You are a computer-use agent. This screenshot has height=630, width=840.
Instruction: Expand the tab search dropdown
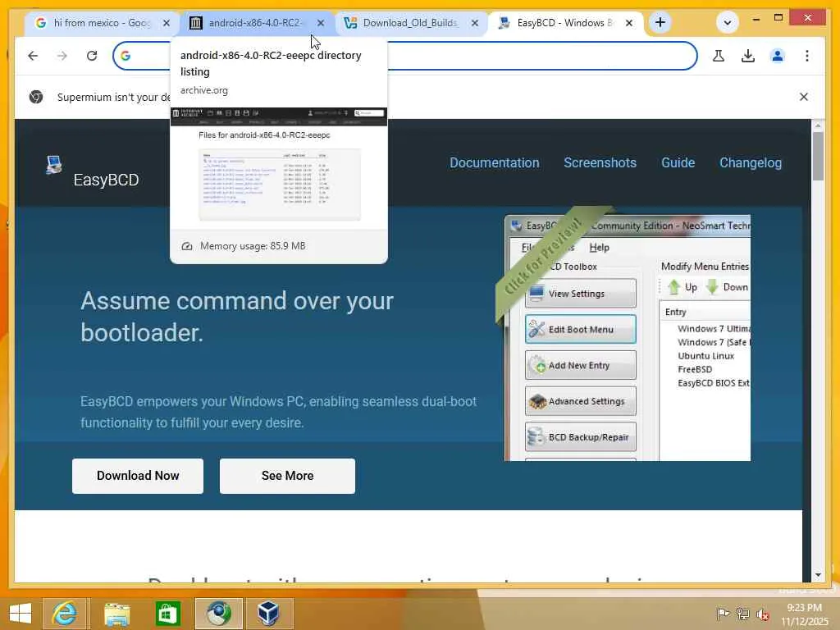coord(727,22)
